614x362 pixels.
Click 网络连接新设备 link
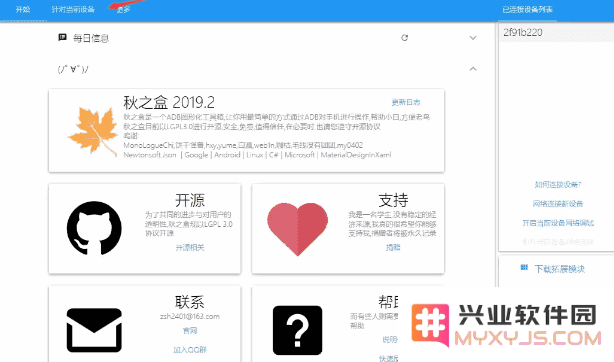[x=558, y=204]
